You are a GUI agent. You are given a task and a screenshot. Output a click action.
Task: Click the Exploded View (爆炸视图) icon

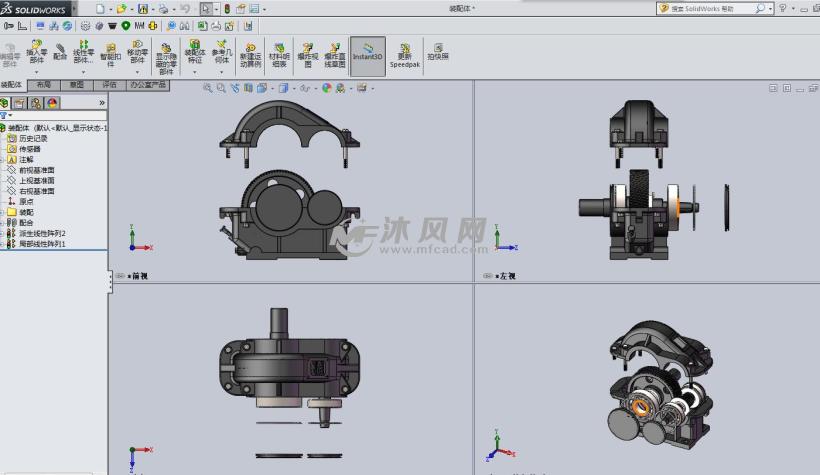307,54
